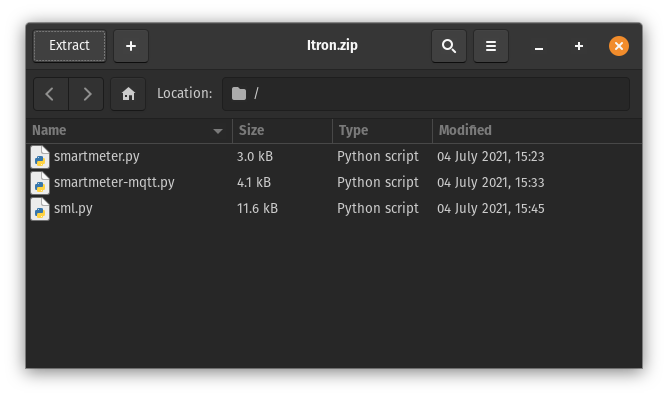Viewport: 668px width, 397px height.
Task: Click the Itron.zip window title
Action: [332, 45]
